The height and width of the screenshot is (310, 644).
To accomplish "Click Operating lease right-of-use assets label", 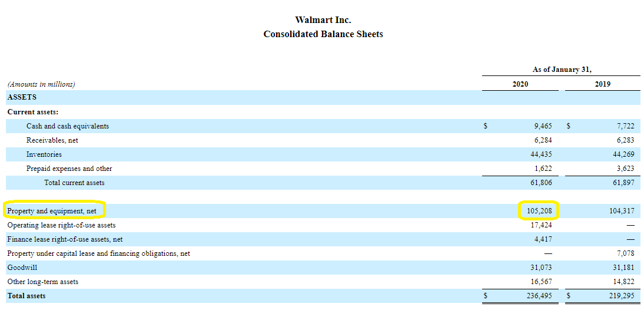I will tap(62, 225).
